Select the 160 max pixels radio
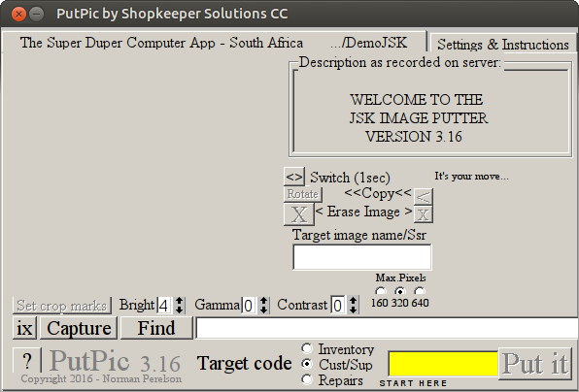The height and width of the screenshot is (392, 579). pos(381,291)
